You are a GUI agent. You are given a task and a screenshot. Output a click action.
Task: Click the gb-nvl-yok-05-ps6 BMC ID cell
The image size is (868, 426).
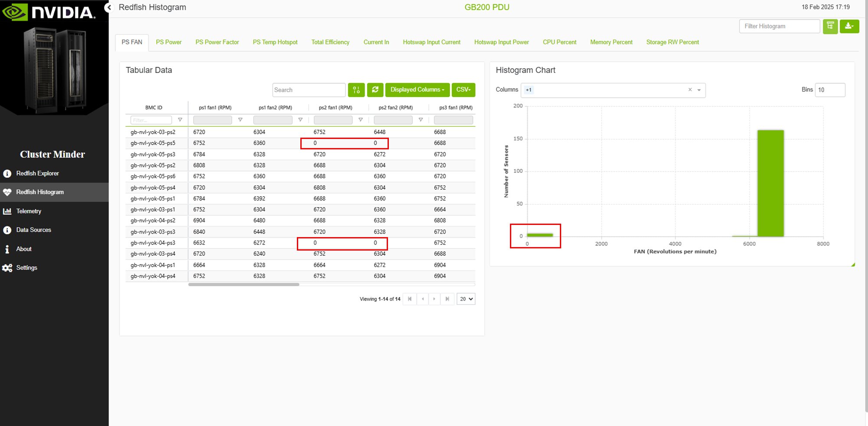153,176
